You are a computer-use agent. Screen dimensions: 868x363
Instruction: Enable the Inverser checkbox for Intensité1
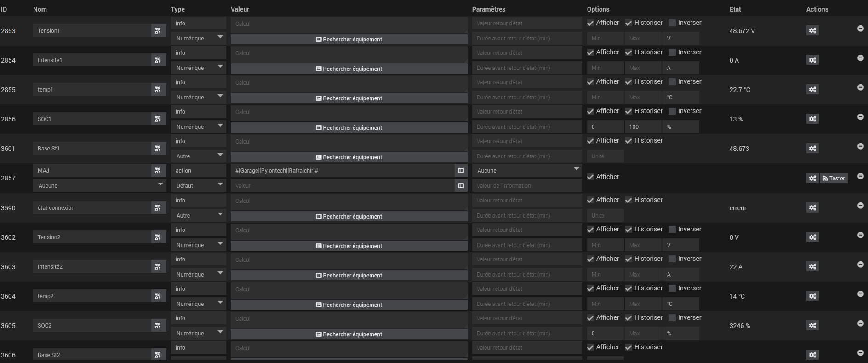[x=672, y=52]
